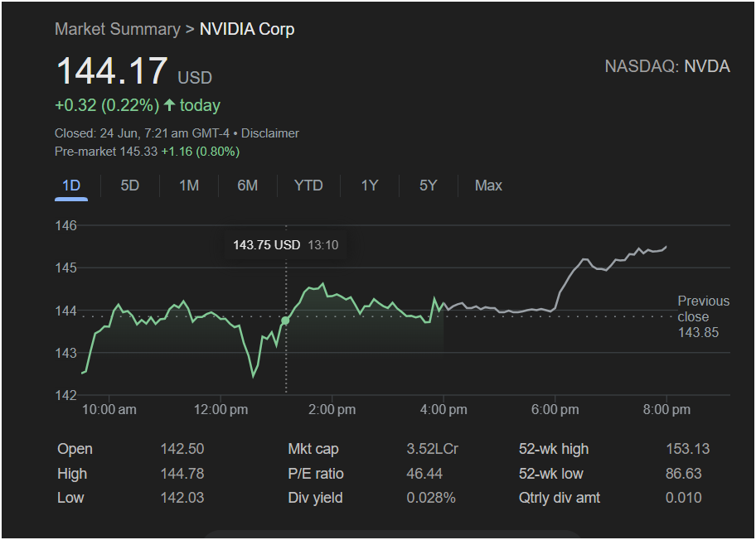
Task: Select the 1D time range tab
Action: tap(71, 186)
